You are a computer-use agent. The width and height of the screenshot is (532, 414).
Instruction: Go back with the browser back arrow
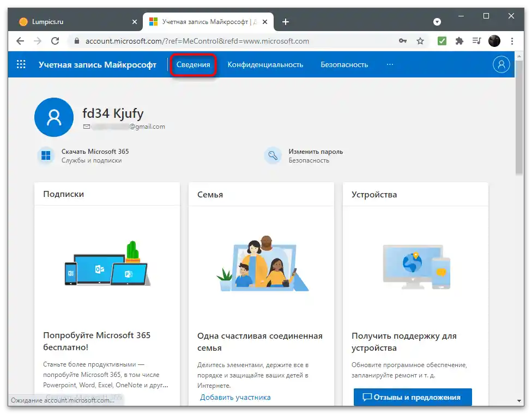coord(20,41)
